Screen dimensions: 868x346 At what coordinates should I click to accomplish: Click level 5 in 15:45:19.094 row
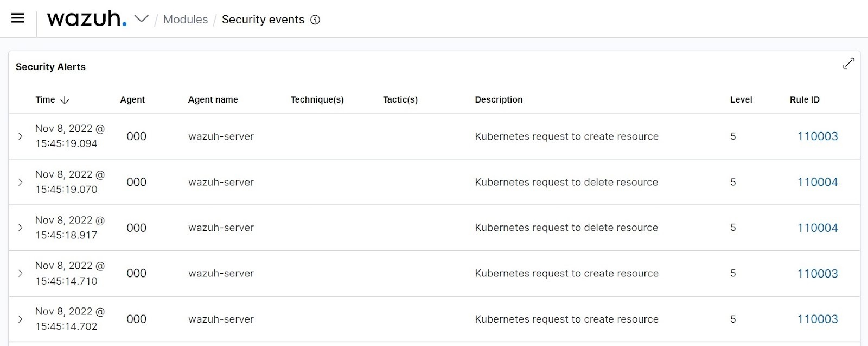[x=733, y=136]
